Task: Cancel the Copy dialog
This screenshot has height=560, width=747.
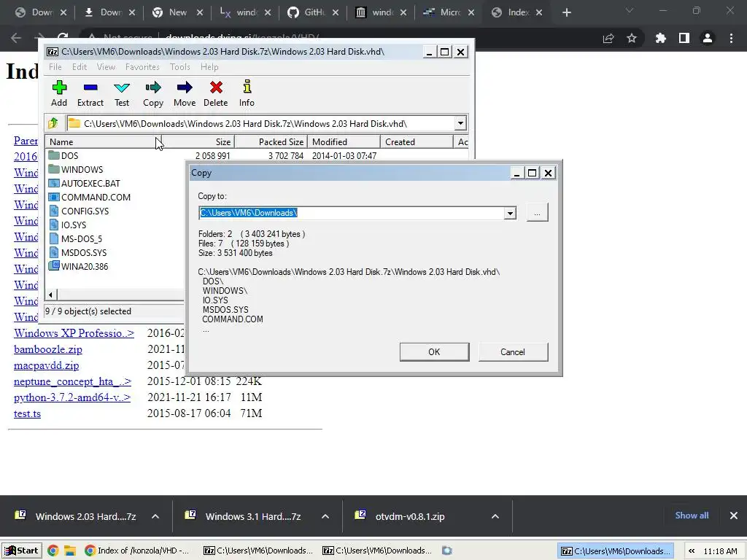Action: point(513,352)
